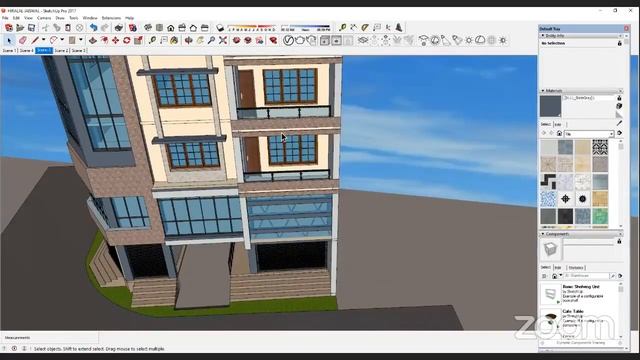
Task: Open Arc tool dropdown arrow
Action: pyautogui.click(x=62, y=40)
